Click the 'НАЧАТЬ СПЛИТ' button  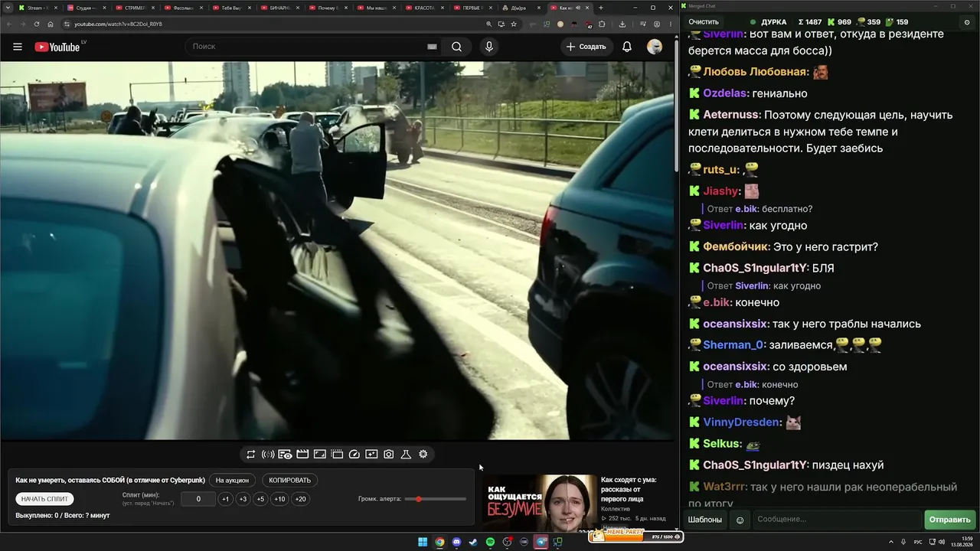coord(44,499)
